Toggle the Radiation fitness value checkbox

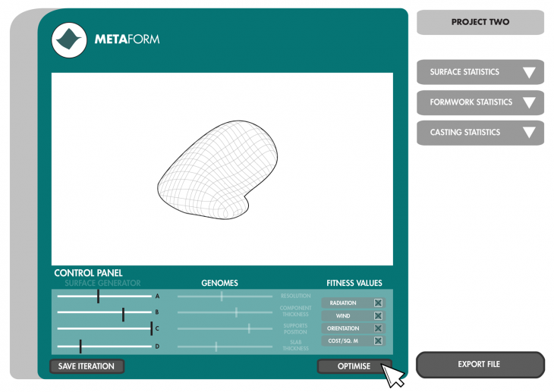point(378,303)
